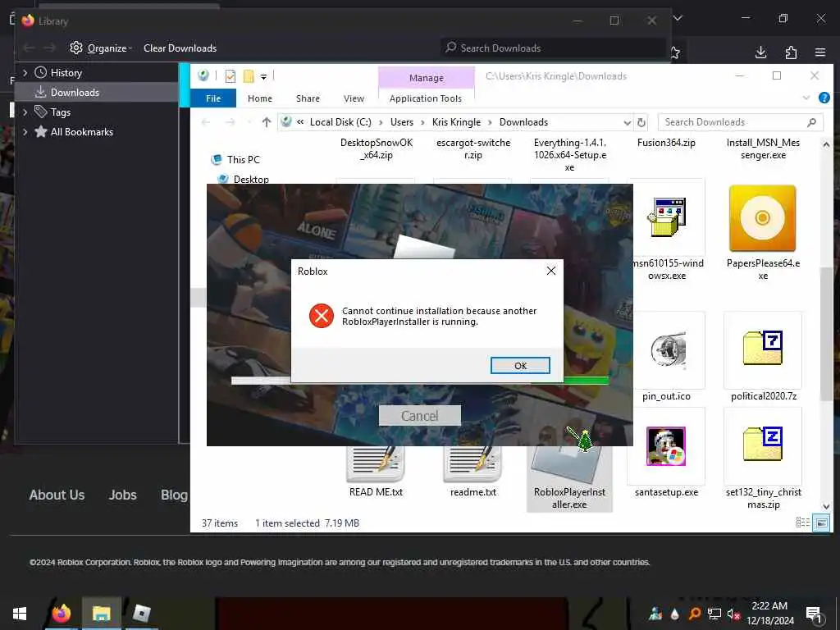Click the installer green progress bar segment
The width and height of the screenshot is (840, 630).
click(x=586, y=381)
